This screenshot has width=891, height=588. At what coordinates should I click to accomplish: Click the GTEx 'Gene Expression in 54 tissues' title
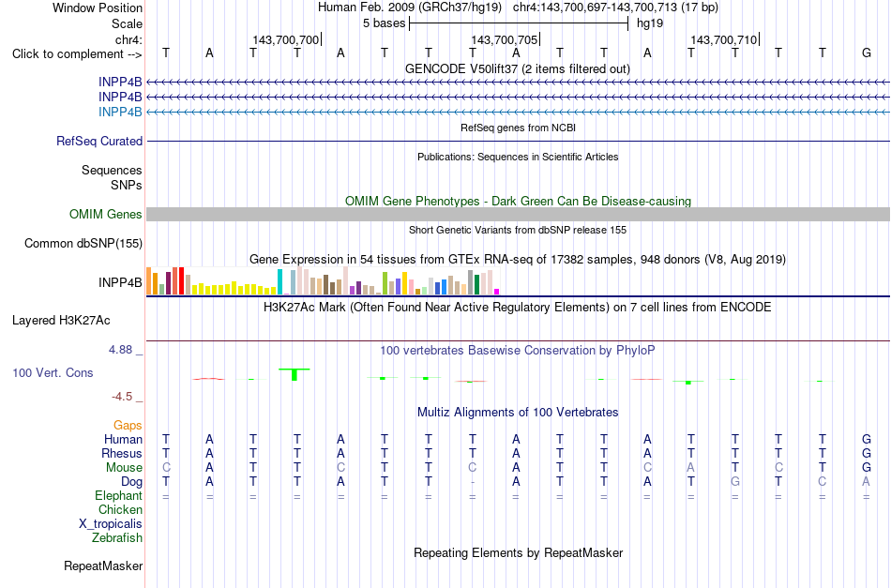[x=518, y=260]
